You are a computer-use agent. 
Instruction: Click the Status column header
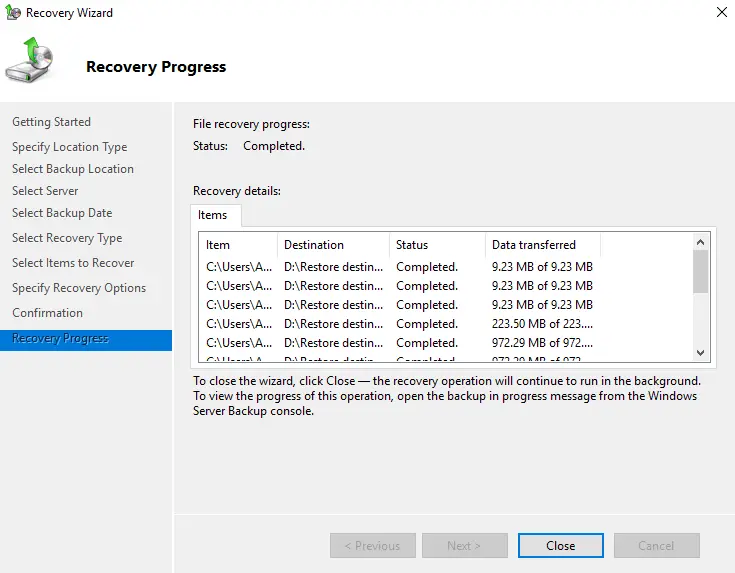tap(412, 245)
